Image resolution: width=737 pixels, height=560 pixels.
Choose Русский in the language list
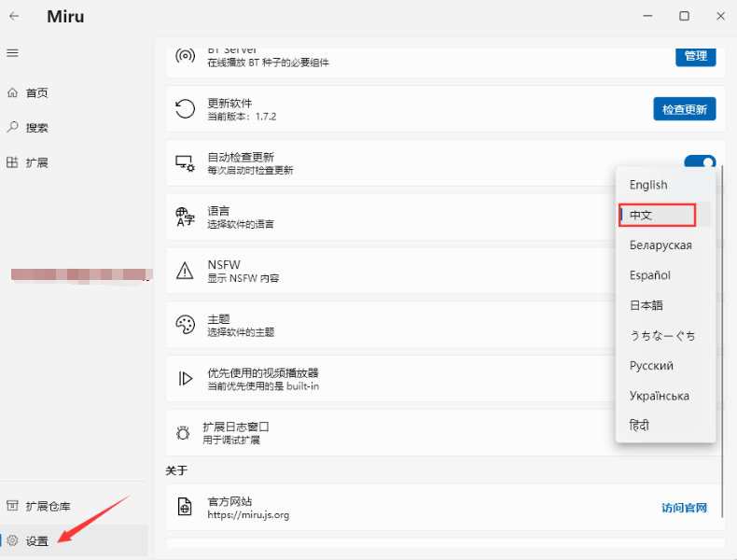tap(651, 366)
